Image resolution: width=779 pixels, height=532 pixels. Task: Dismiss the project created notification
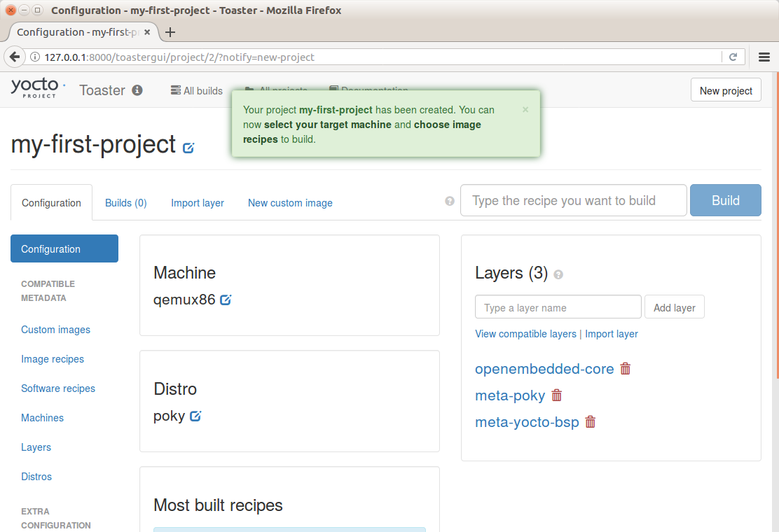(x=525, y=110)
